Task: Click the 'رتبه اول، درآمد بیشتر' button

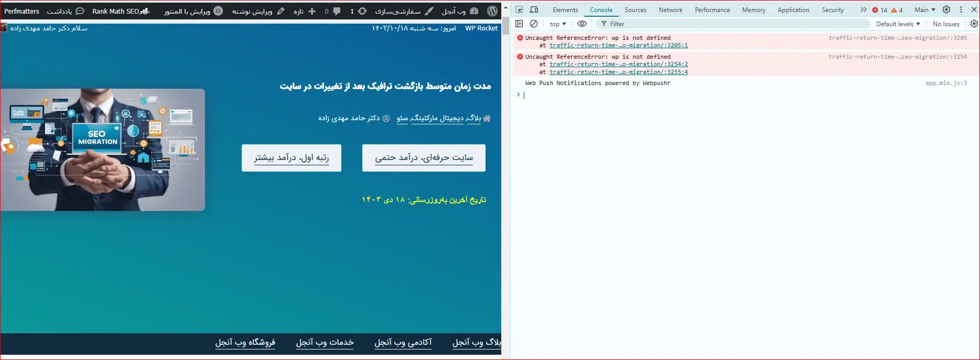Action: click(291, 158)
